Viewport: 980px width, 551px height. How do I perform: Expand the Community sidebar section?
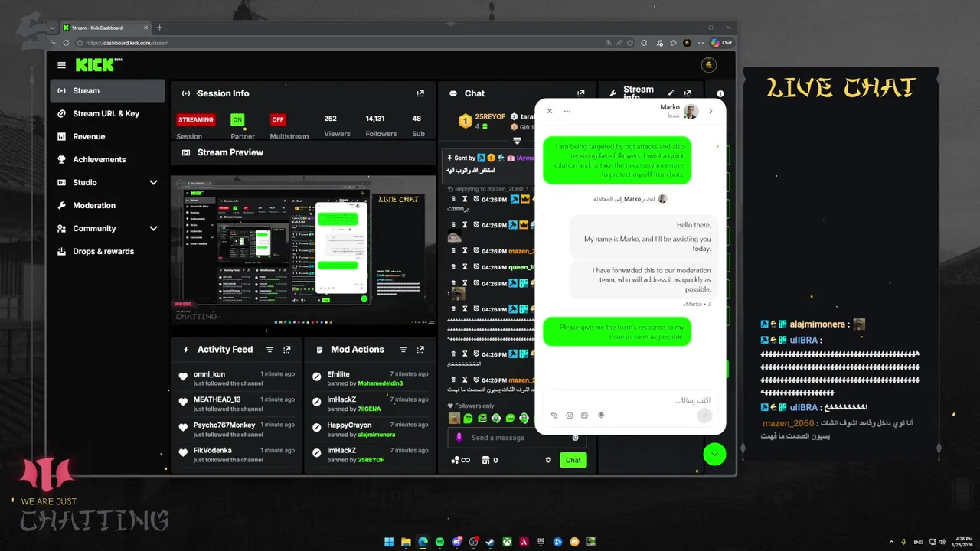153,229
